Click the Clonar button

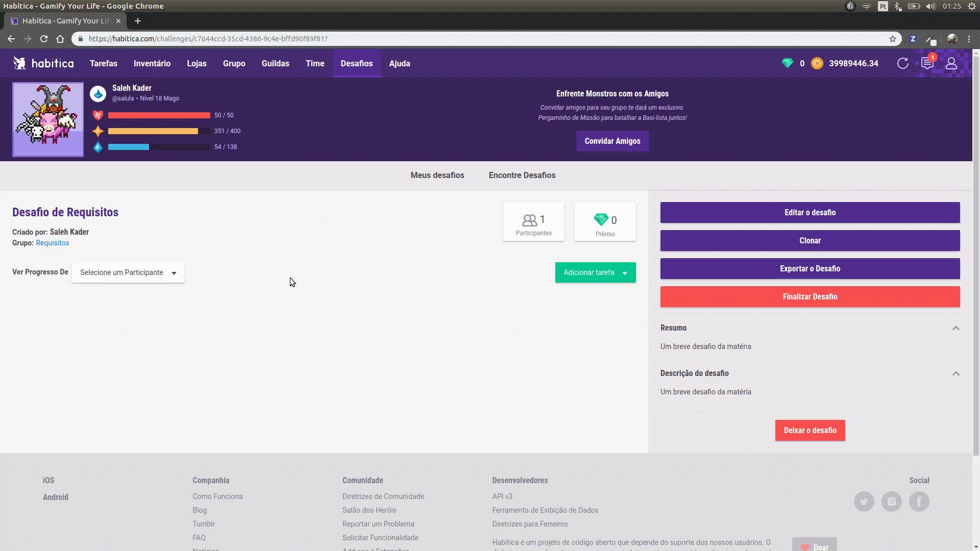(810, 240)
